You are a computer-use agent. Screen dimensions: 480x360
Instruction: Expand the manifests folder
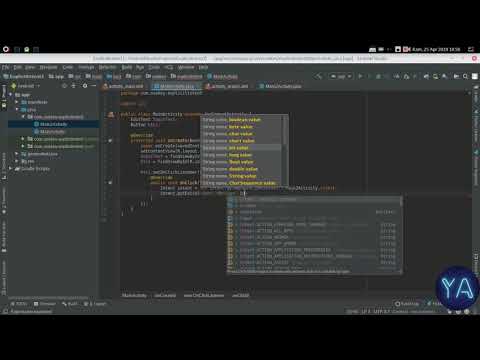tap(17, 102)
